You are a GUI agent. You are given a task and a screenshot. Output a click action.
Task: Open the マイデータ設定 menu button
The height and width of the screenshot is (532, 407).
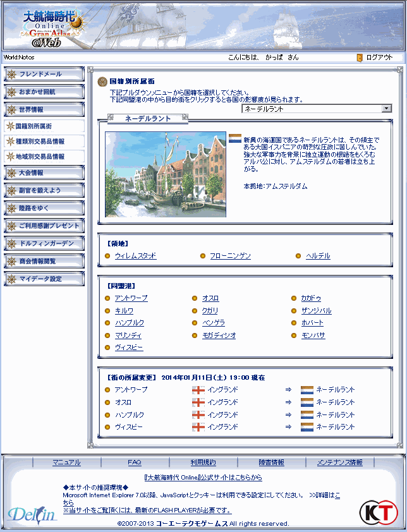pos(44,279)
